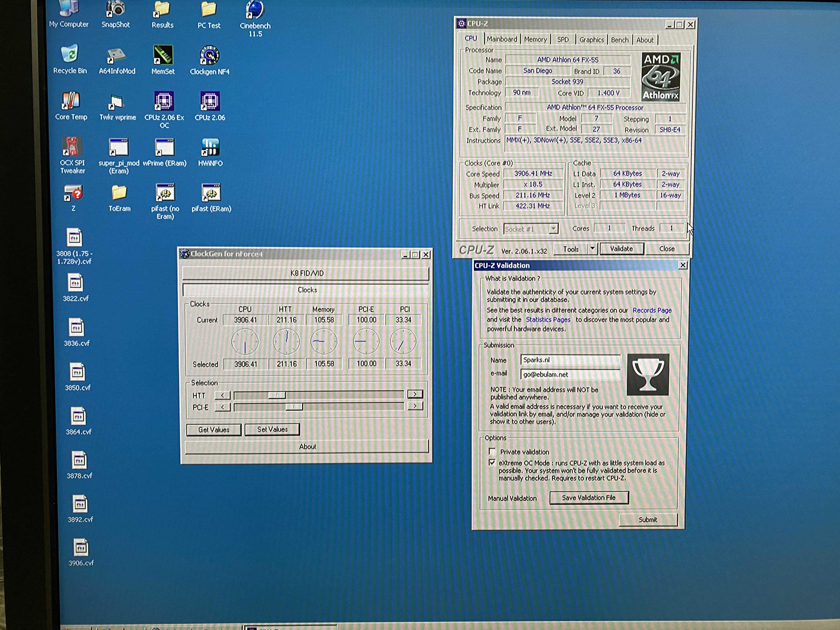
Task: Click the Close button in CPU-Z
Action: coord(667,249)
